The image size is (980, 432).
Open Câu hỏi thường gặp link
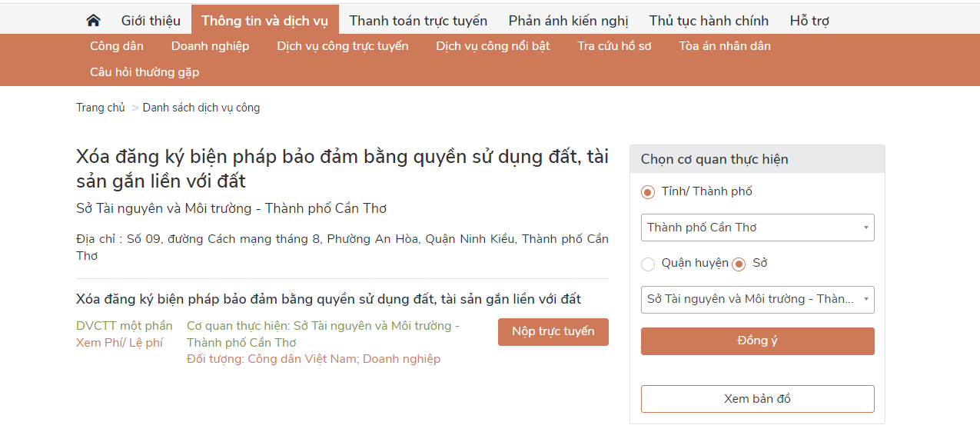[145, 72]
